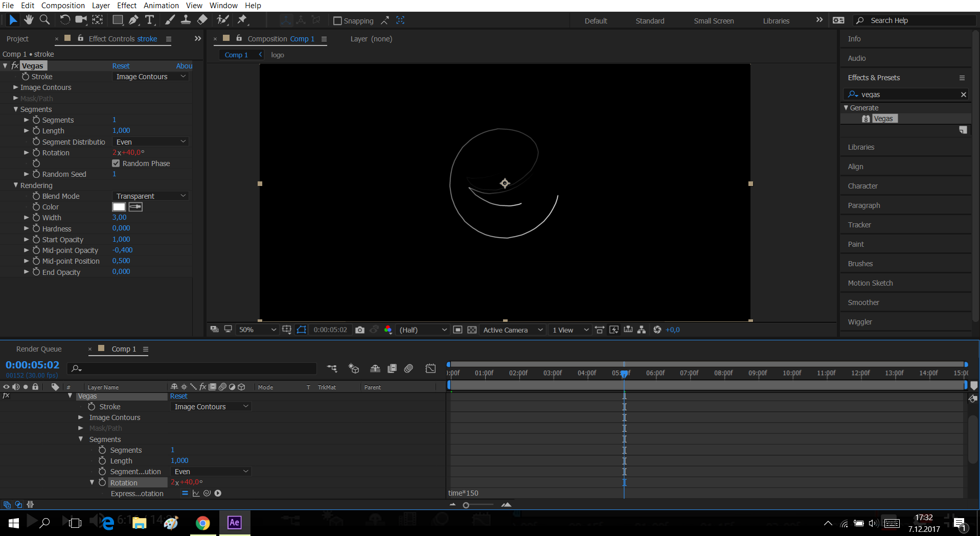The width and height of the screenshot is (980, 536).
Task: Open Blend Mode Transparent dropdown
Action: point(150,196)
